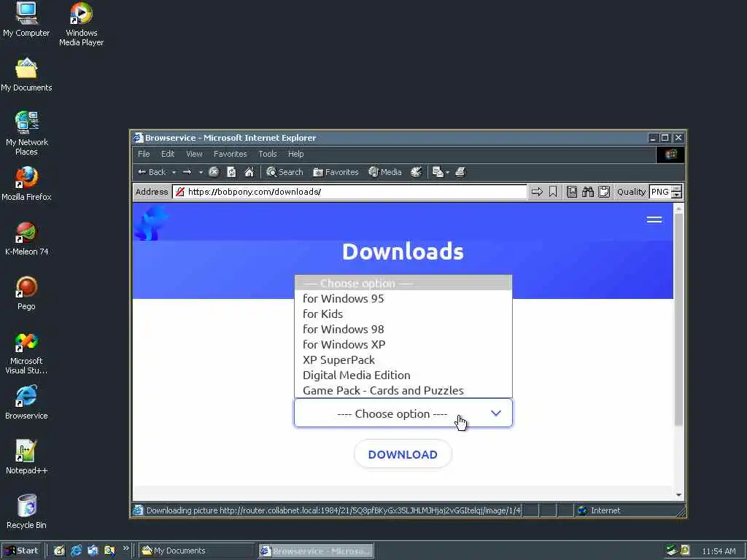Viewport: 747px width, 560px height.
Task: Select Windows Media Player desktop icon
Action: tap(82, 24)
